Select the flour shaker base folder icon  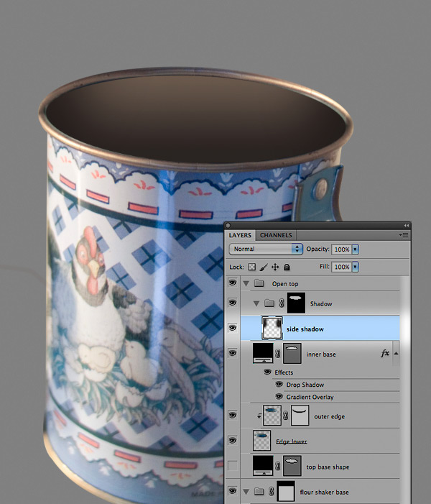point(259,492)
